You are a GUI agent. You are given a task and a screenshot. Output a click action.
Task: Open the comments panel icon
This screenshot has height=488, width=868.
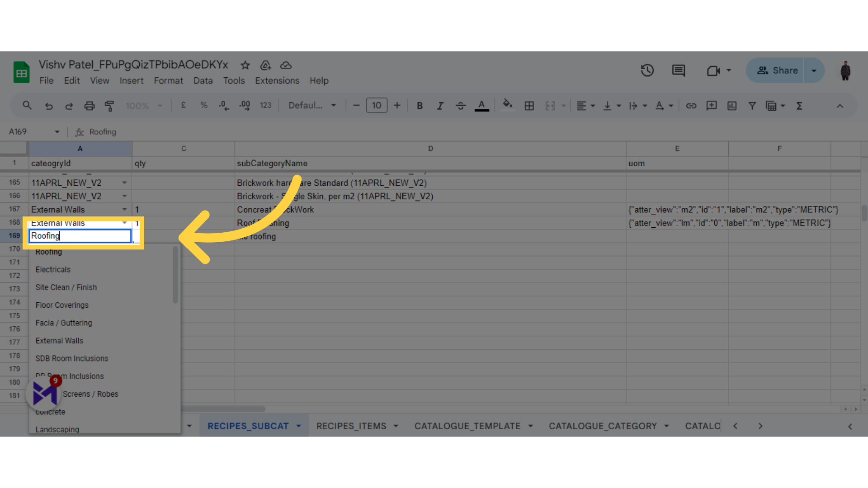(x=678, y=70)
